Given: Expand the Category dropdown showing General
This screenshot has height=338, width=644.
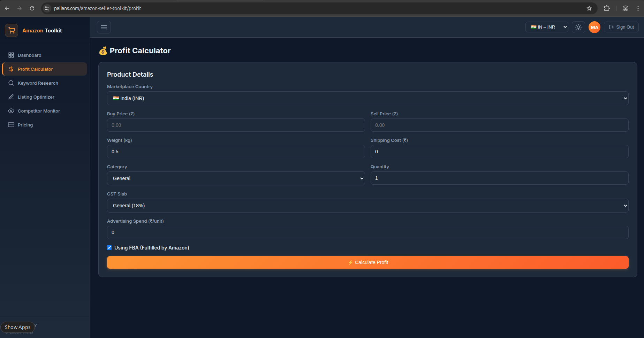Looking at the screenshot, I should coord(236,178).
